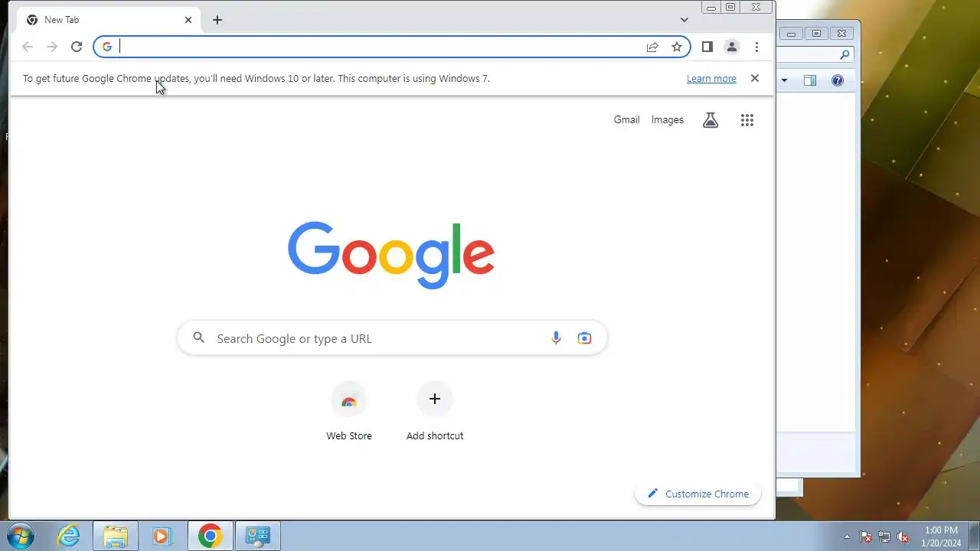Viewport: 980px width, 551px height.
Task: Launch Internet Explorer from taskbar
Action: pos(69,536)
